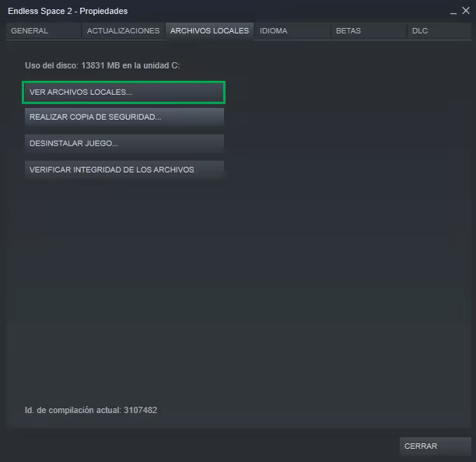Start VERIFICAR INTEGRIDAD DE LOS ARCHIVOS
Image resolution: width=476 pixels, height=462 pixels.
point(124,170)
